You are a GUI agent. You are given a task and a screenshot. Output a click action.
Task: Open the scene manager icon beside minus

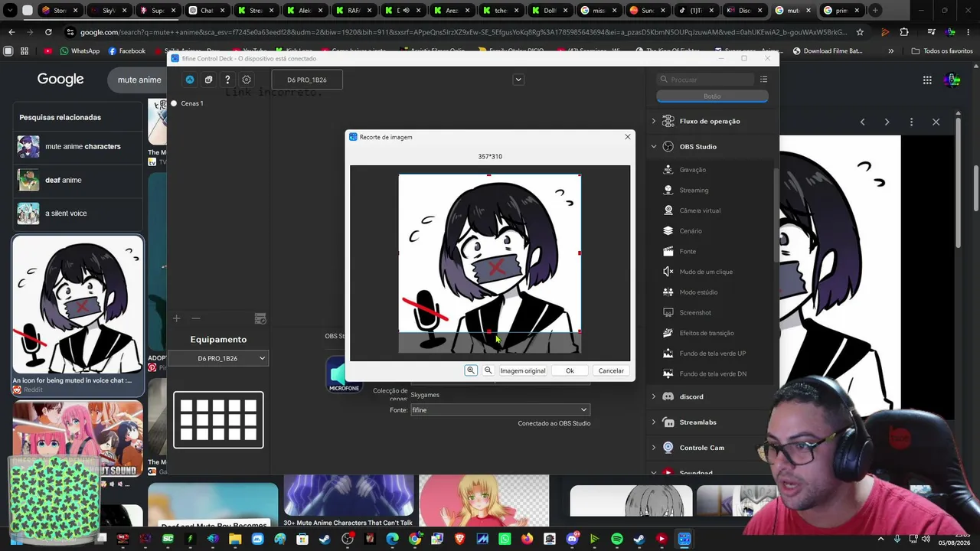[x=260, y=318]
